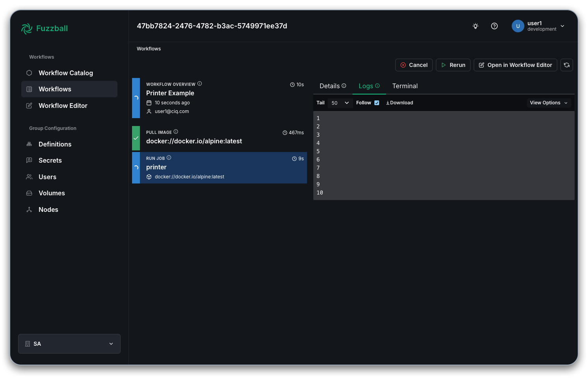Image resolution: width=588 pixels, height=378 pixels.
Task: Download the logs using the Download link
Action: (400, 102)
